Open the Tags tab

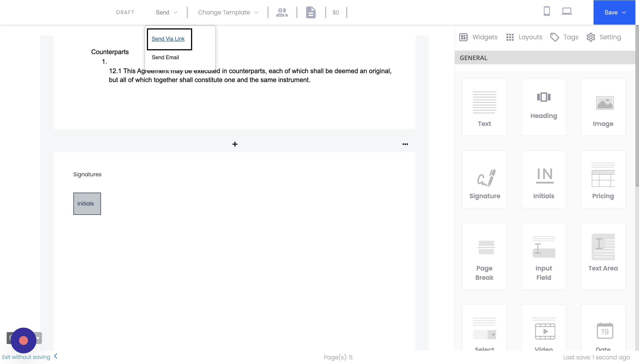click(564, 37)
